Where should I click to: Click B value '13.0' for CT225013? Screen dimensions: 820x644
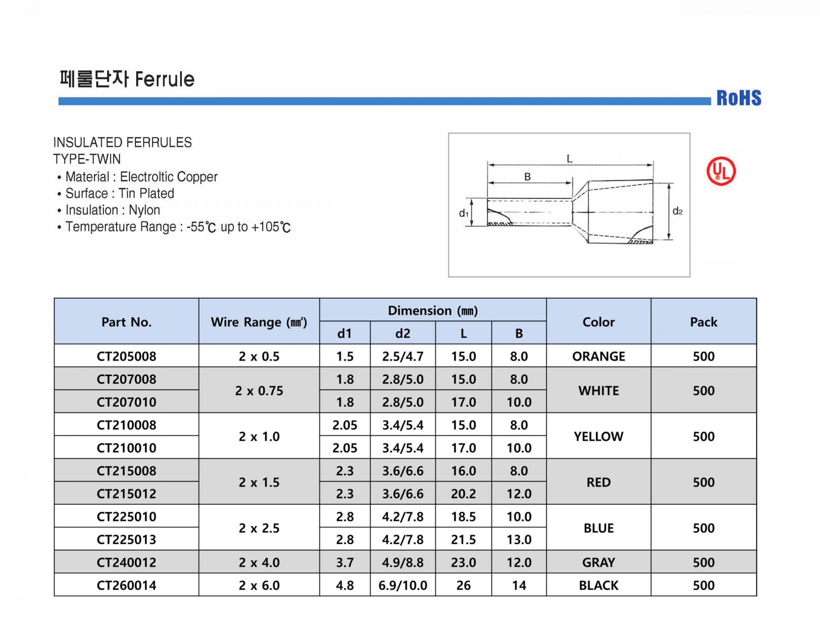(x=519, y=539)
